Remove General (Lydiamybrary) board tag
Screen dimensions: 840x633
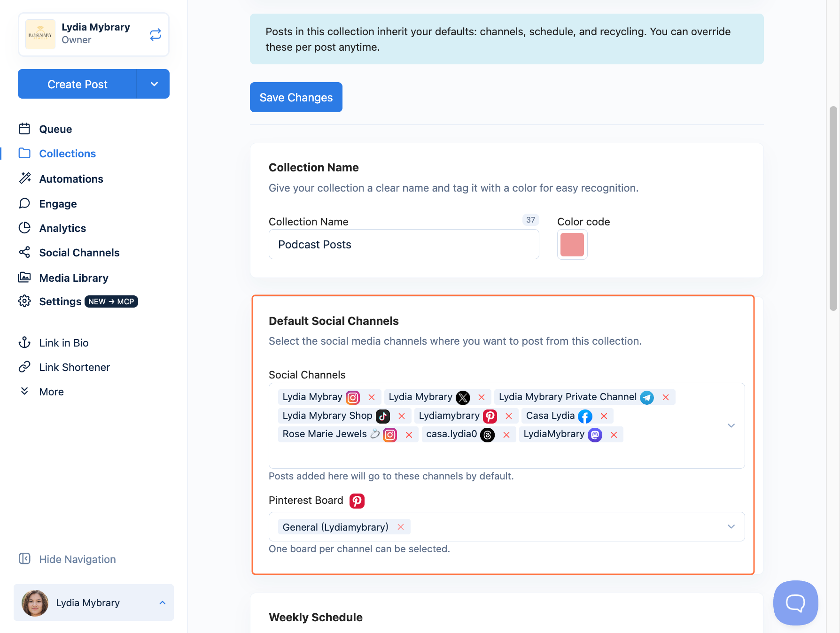tap(401, 527)
